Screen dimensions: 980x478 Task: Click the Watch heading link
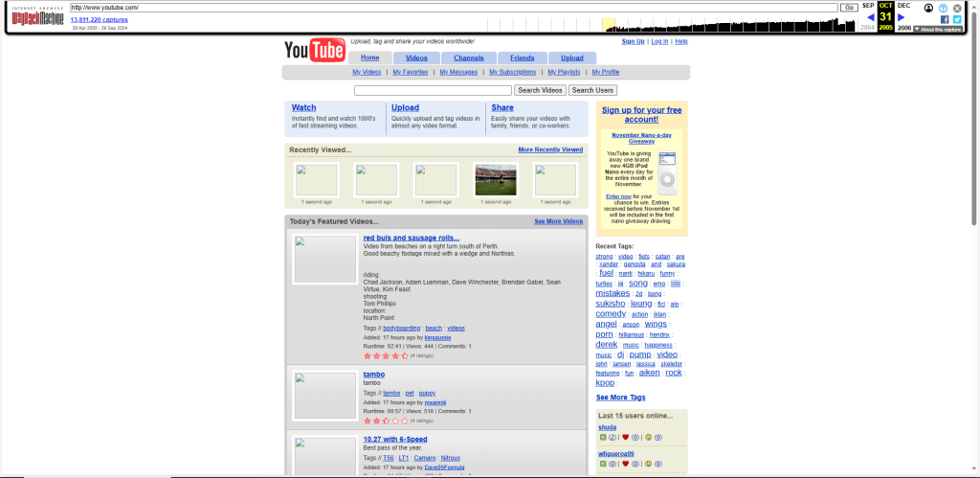pyautogui.click(x=303, y=107)
